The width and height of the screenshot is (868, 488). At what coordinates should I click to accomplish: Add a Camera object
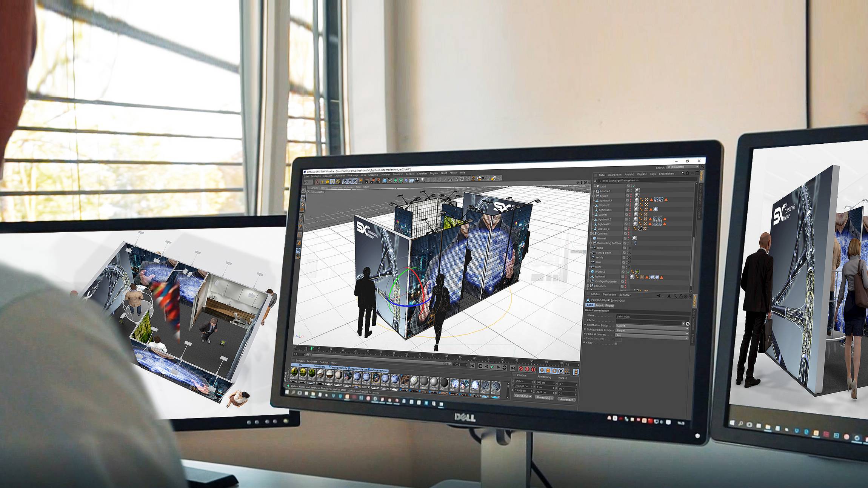[x=417, y=180]
